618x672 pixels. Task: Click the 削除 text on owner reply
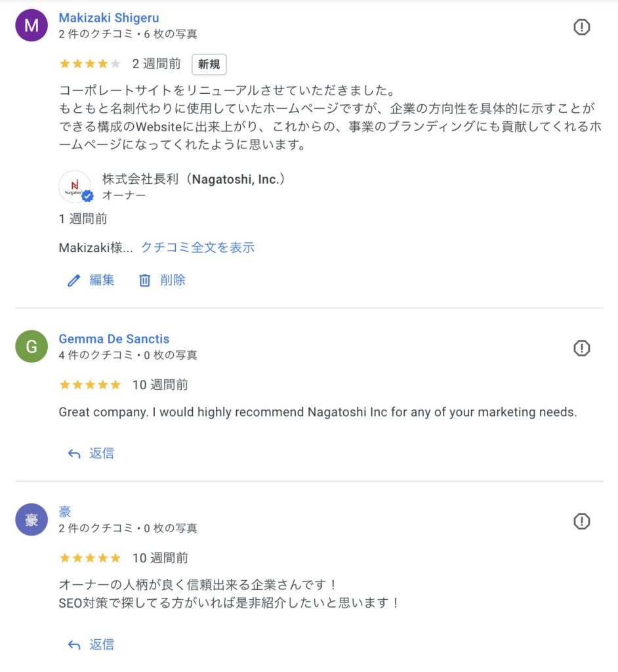coord(173,280)
